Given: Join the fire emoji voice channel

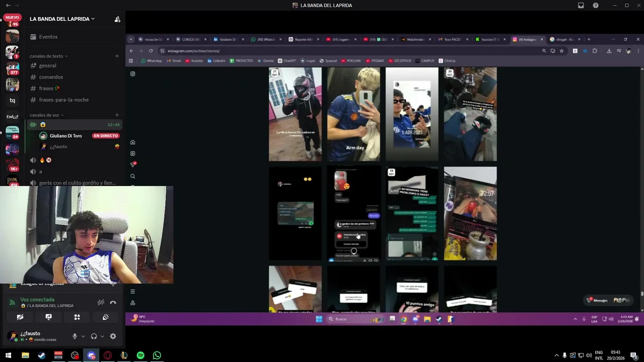Looking at the screenshot, I should click(74, 160).
